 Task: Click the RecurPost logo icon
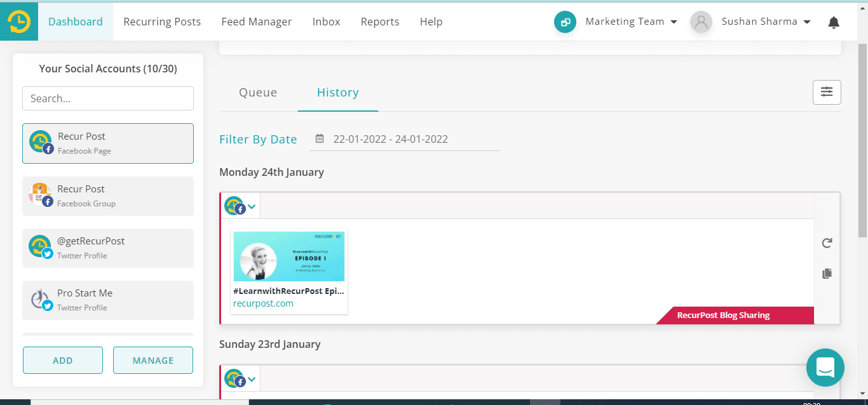coord(19,22)
